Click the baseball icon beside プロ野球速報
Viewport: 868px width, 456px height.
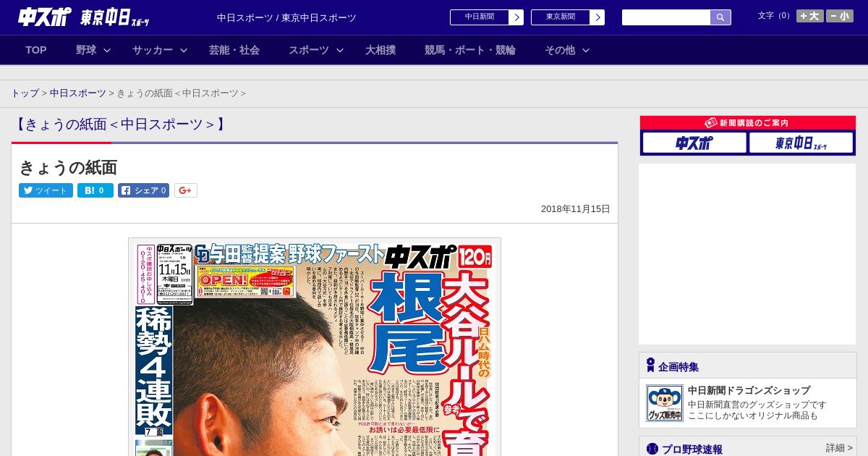coord(652,449)
